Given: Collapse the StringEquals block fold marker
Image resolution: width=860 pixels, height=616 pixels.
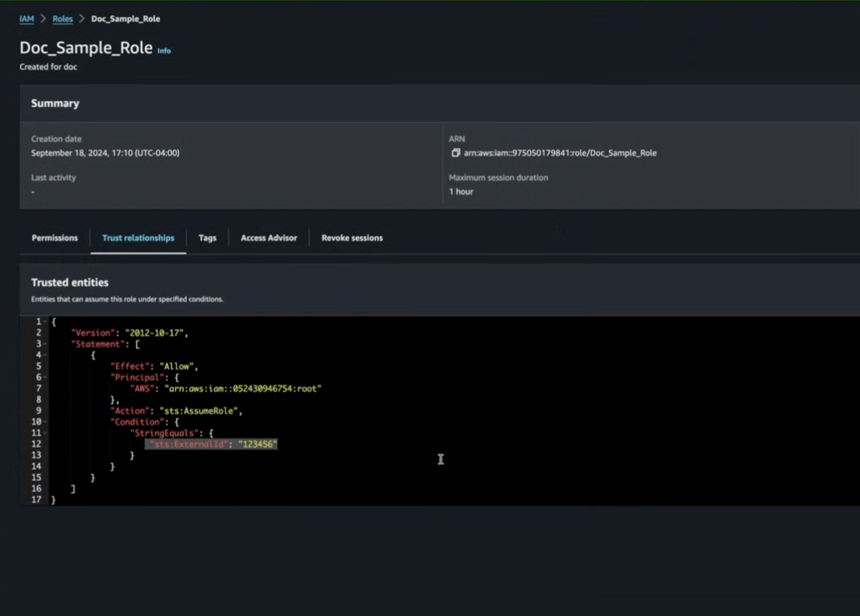Looking at the screenshot, I should (x=45, y=433).
